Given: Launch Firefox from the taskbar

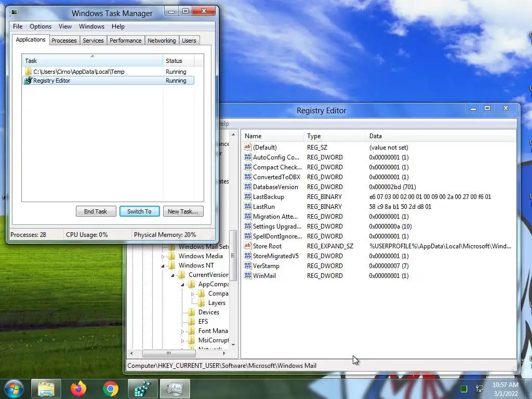Looking at the screenshot, I should tap(78, 389).
